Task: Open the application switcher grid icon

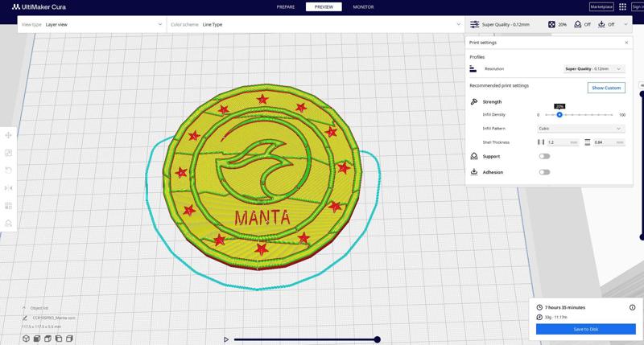Action: 622,6
